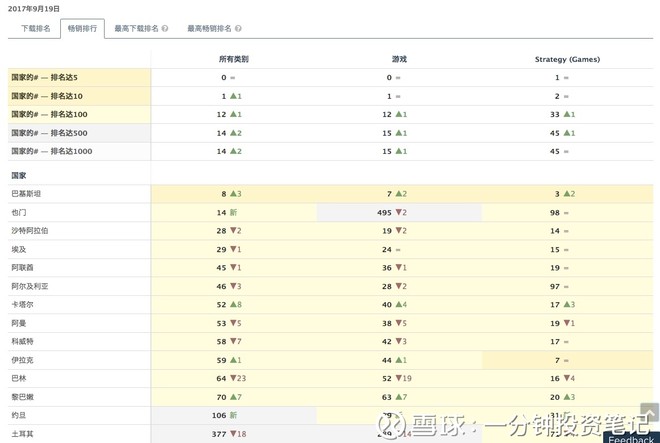Select the 国家的# — 排名达10 row label
The height and width of the screenshot is (443, 660).
pos(47,96)
